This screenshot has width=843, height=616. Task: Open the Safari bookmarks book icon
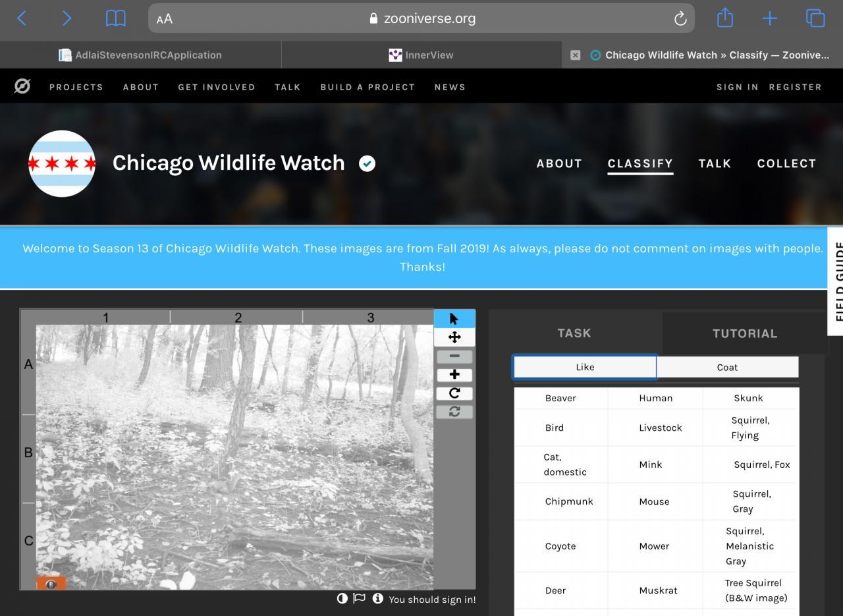(116, 18)
